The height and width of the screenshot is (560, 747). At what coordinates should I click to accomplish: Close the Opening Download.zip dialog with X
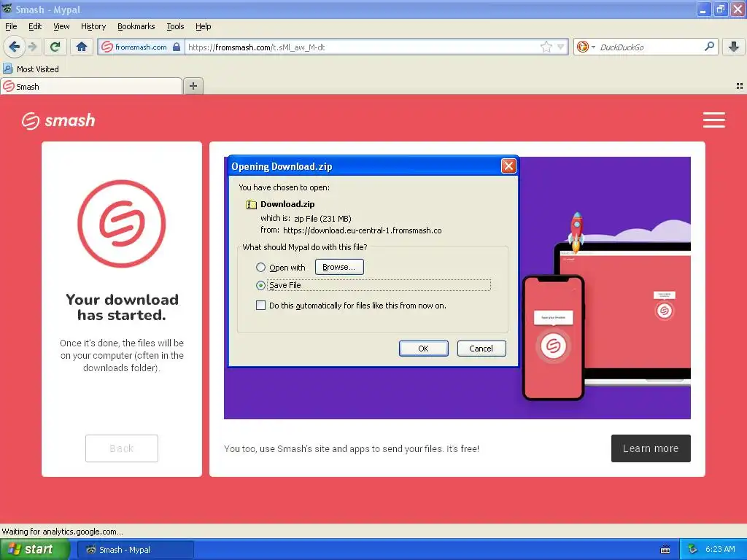pos(508,166)
